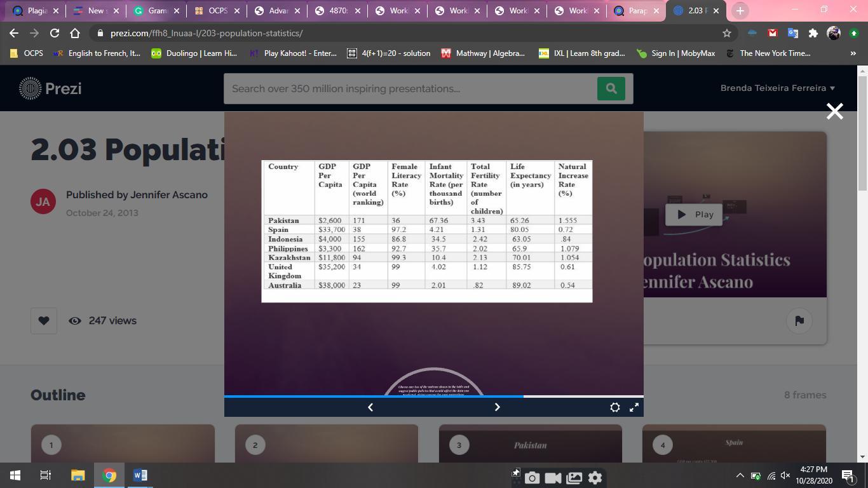Click the JA author avatar
This screenshot has width=868, height=488.
[x=43, y=201]
